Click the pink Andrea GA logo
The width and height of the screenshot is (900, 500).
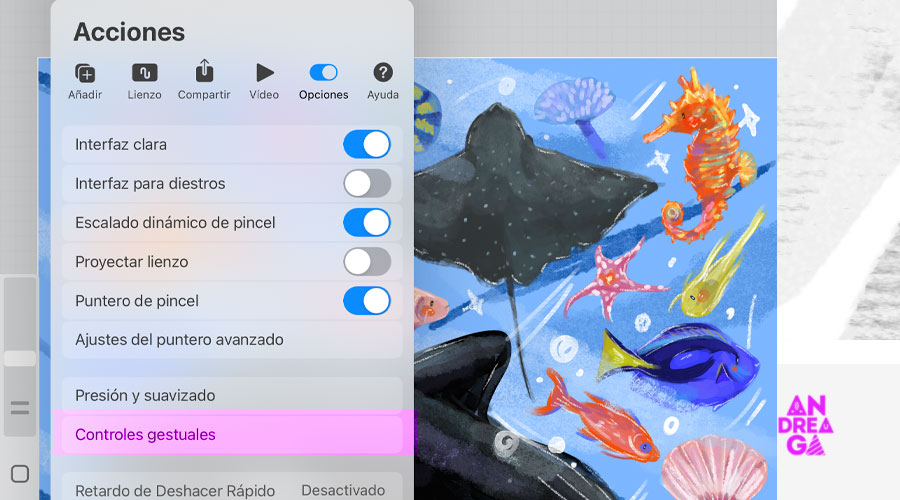tap(809, 425)
